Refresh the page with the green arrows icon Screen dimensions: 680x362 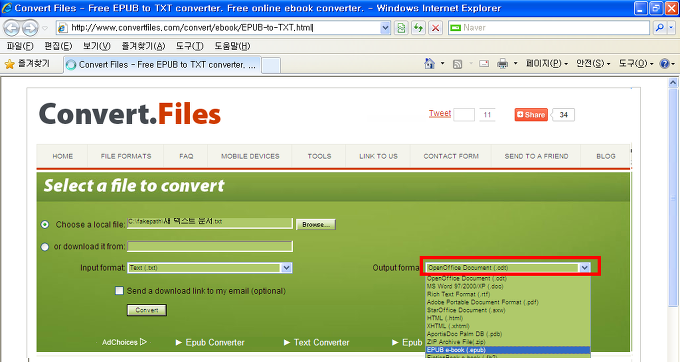coord(418,28)
